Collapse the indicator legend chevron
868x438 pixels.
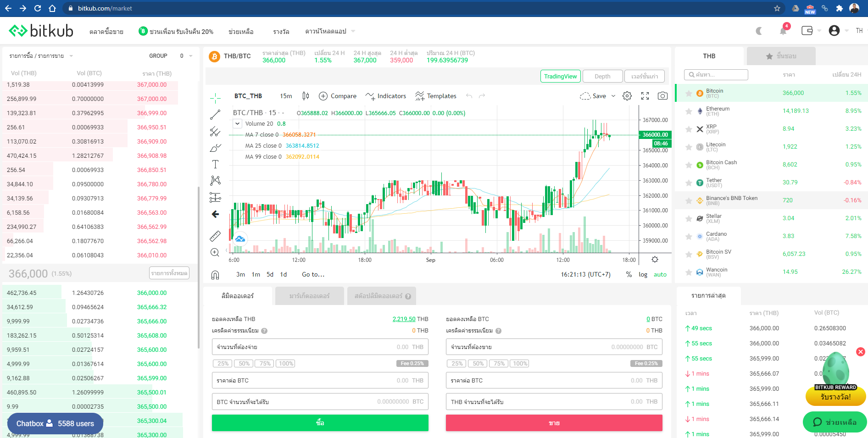[237, 123]
